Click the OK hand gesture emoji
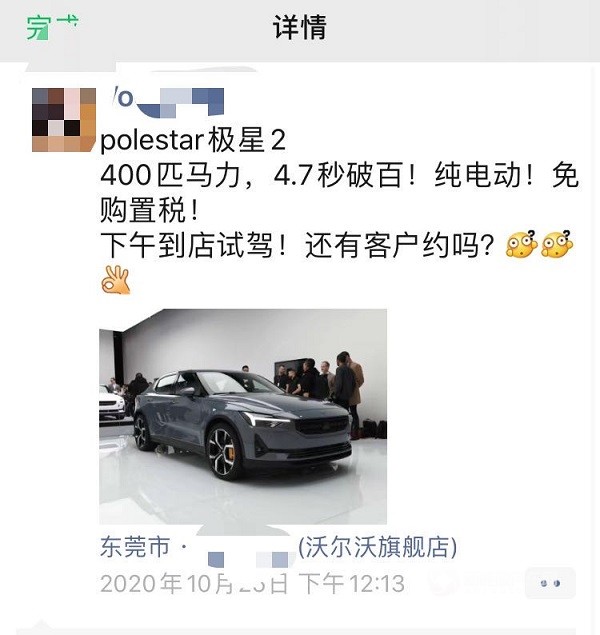 (116, 280)
